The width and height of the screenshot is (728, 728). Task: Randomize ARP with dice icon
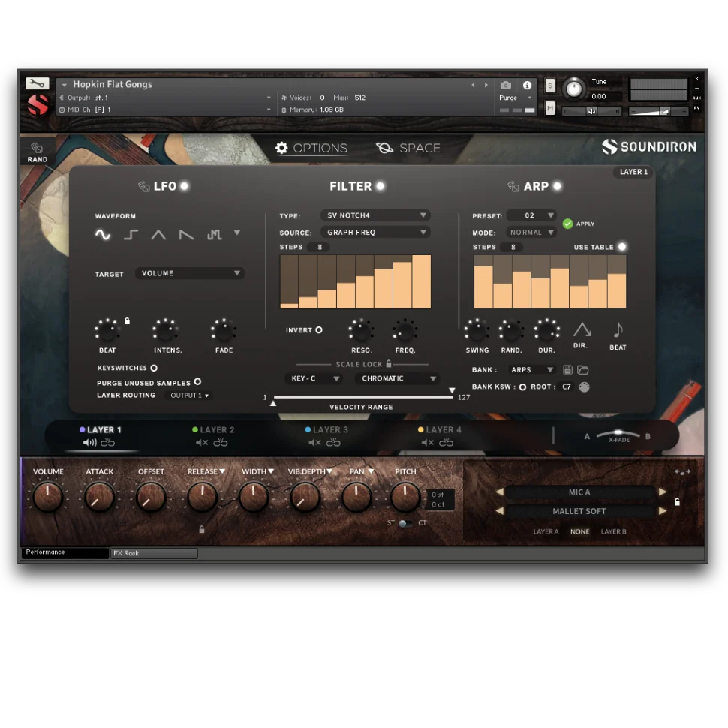(513, 186)
